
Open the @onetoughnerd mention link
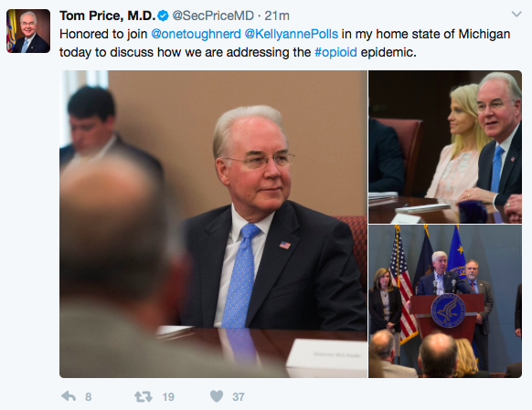tap(196, 34)
